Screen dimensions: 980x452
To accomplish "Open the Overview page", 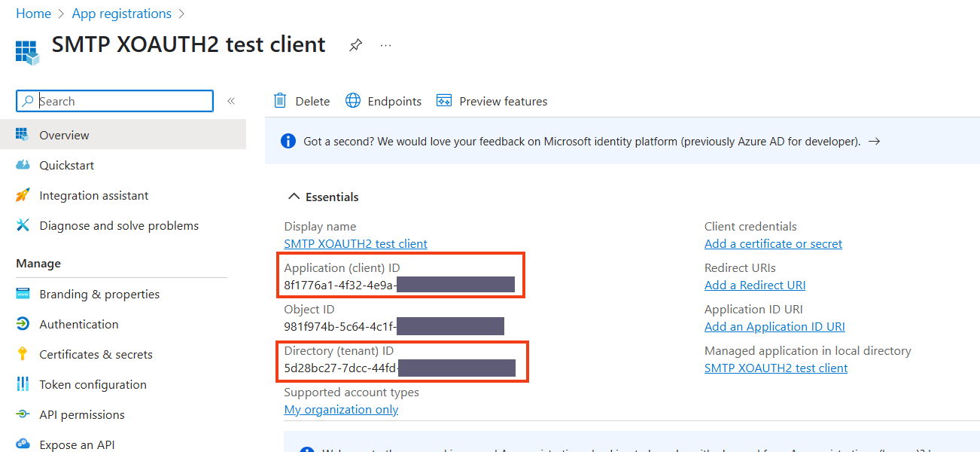I will [x=123, y=135].
